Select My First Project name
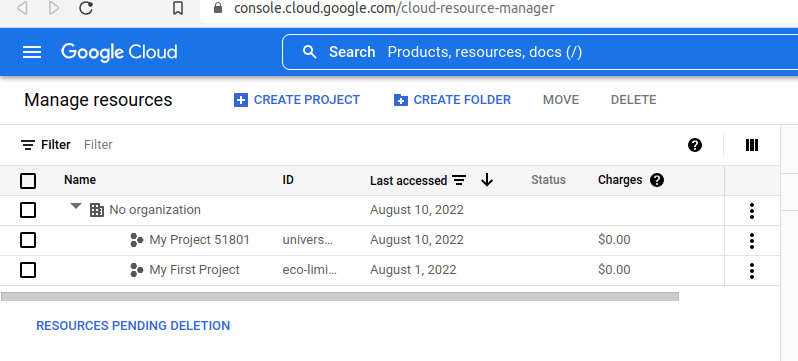This screenshot has height=361, width=798. 194,270
